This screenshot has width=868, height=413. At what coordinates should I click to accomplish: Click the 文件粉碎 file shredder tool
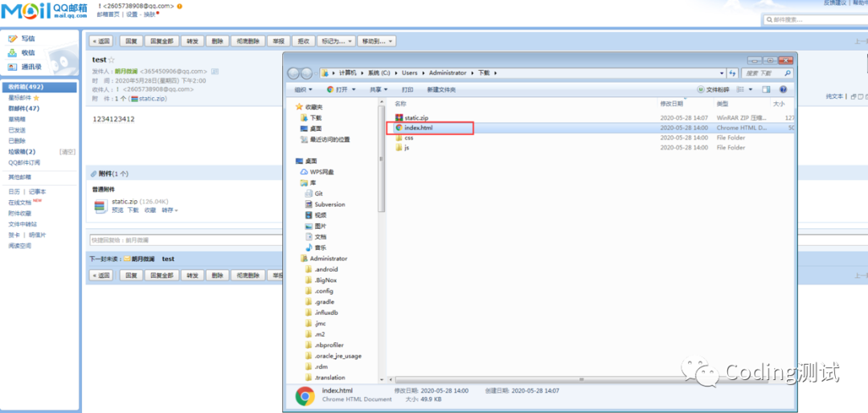click(713, 90)
